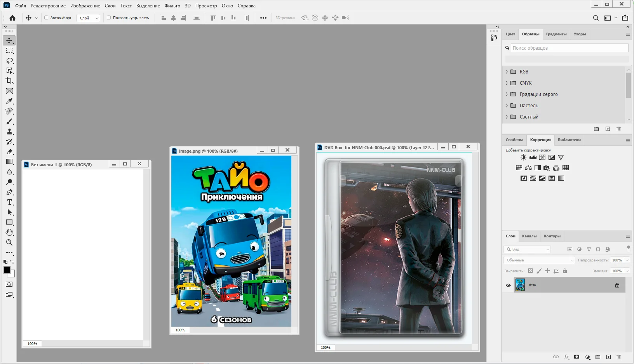Select the Zoom tool
This screenshot has height=364, width=634.
pos(9,242)
